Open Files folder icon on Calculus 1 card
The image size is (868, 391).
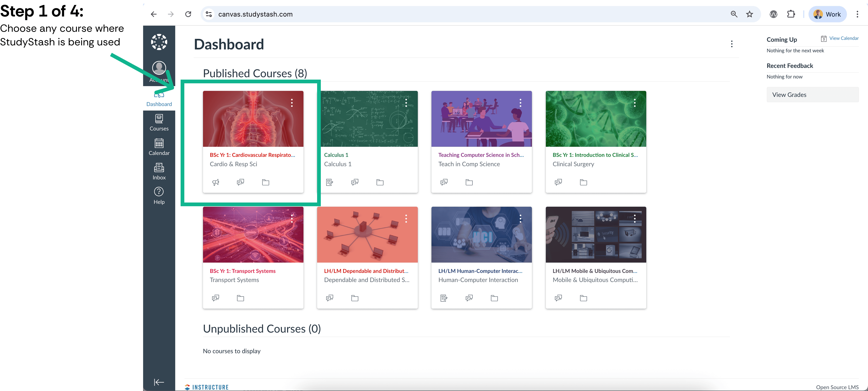380,182
